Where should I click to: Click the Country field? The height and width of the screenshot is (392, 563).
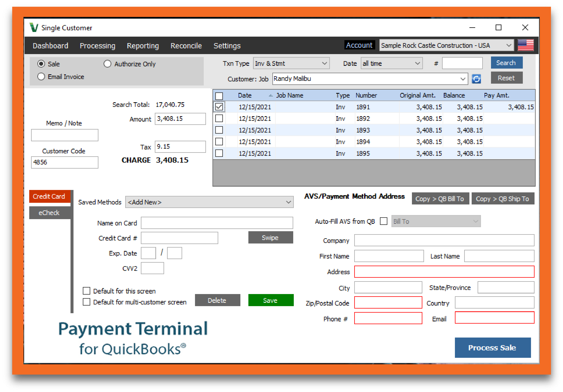point(494,303)
